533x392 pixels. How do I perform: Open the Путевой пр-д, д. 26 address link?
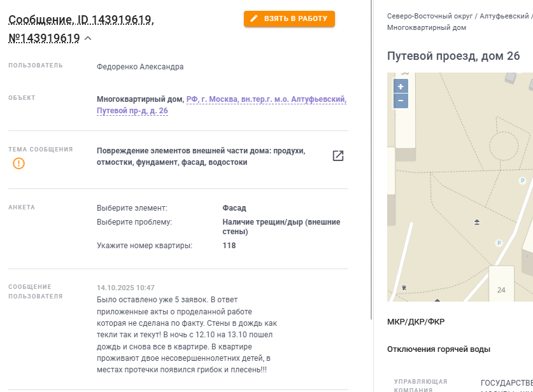click(132, 111)
